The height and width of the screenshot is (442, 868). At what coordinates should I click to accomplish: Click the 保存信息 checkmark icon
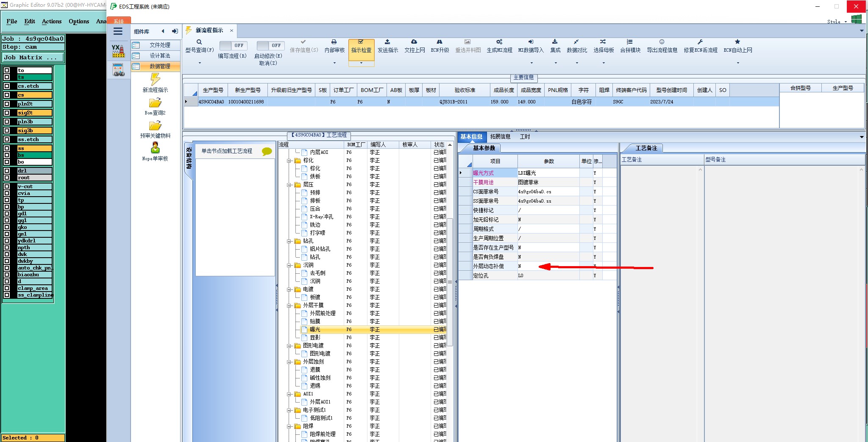click(x=303, y=42)
